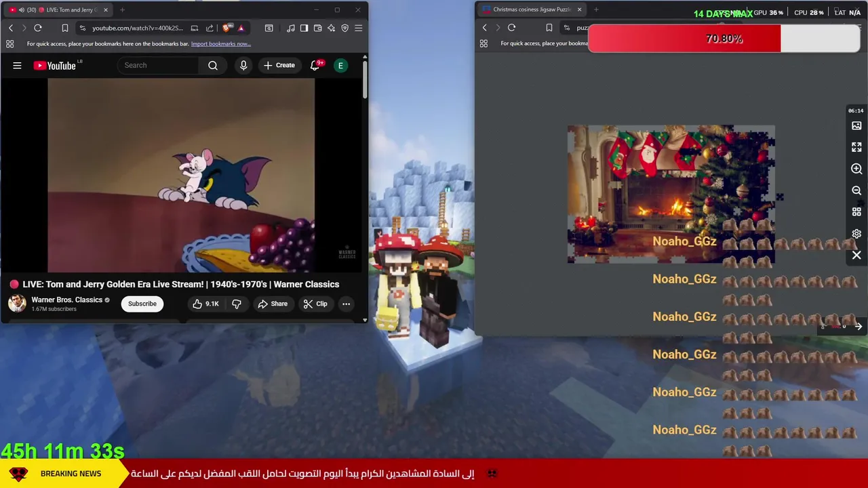Click Import bookmarks now link
The height and width of the screenshot is (488, 868).
tap(221, 44)
